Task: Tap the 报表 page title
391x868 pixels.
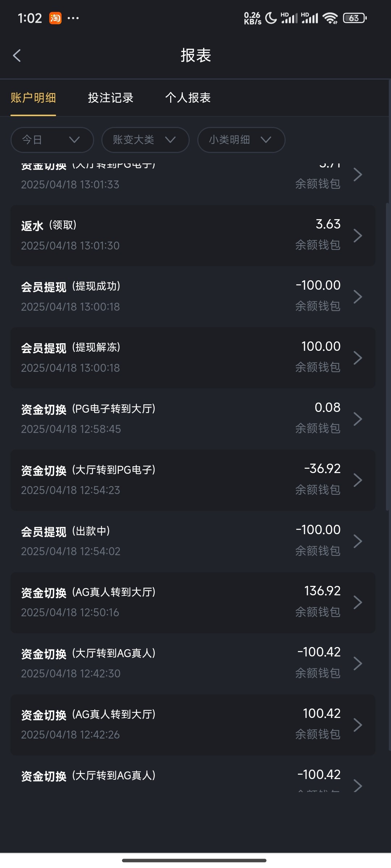Action: [x=195, y=56]
